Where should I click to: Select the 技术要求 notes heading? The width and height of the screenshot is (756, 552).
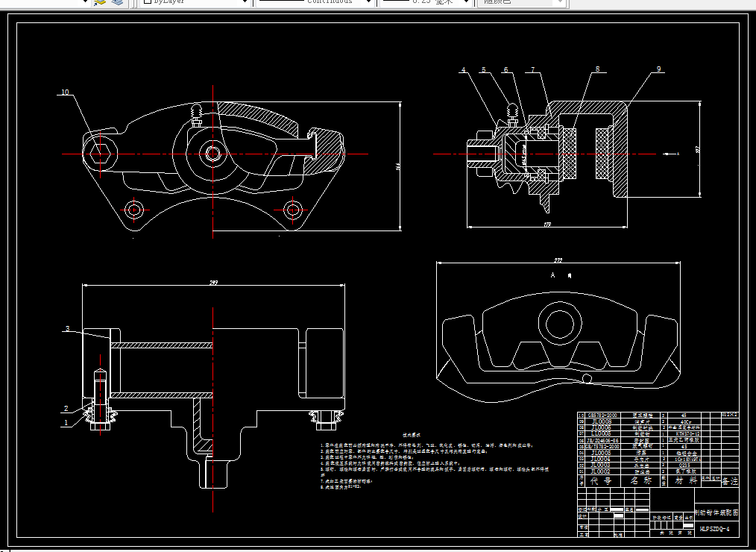[412, 435]
